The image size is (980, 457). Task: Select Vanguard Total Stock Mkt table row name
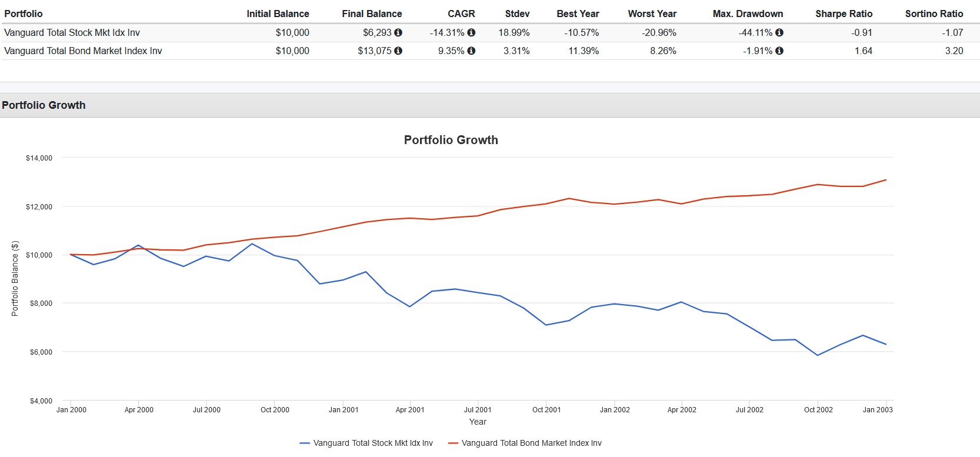click(x=72, y=33)
